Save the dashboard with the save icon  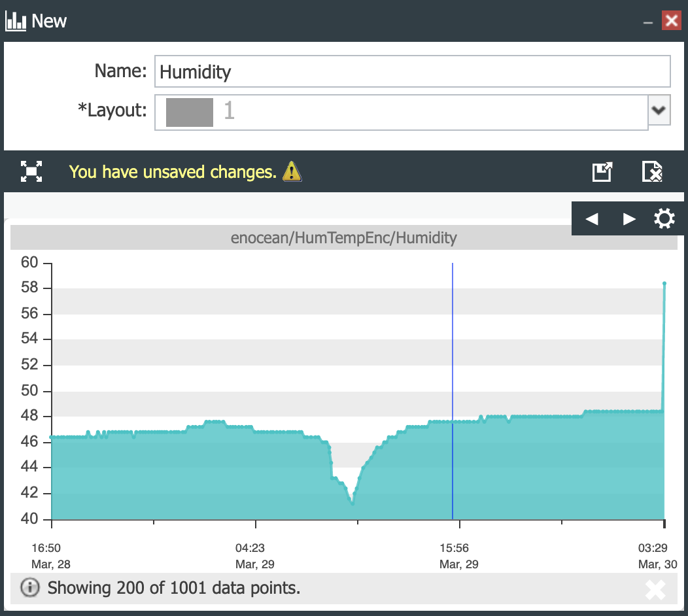click(x=602, y=171)
